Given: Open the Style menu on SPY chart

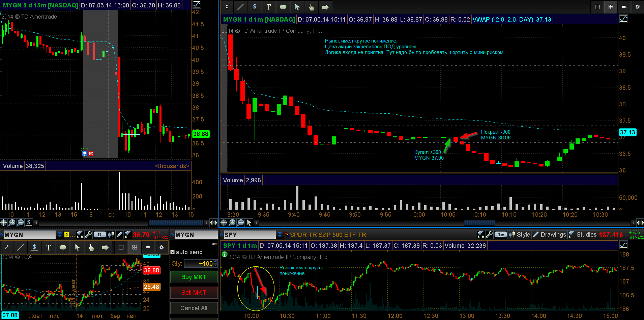Looking at the screenshot, I should [520, 235].
